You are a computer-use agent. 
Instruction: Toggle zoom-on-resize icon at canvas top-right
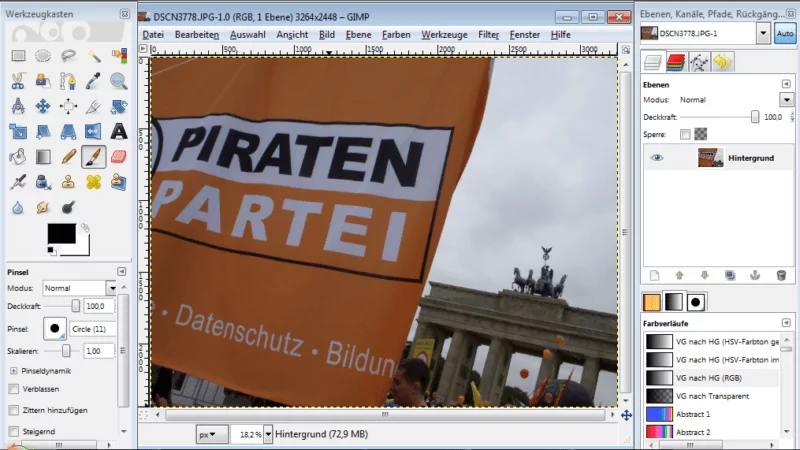pos(626,49)
